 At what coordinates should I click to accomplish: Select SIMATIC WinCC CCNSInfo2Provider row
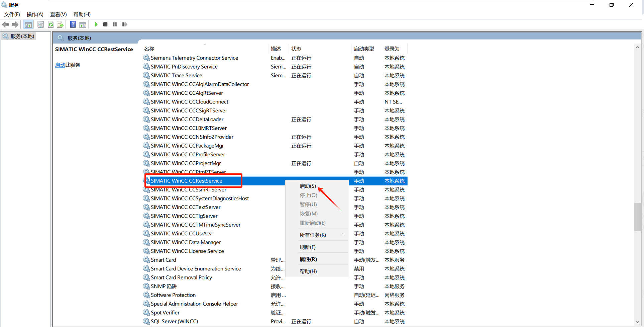275,137
